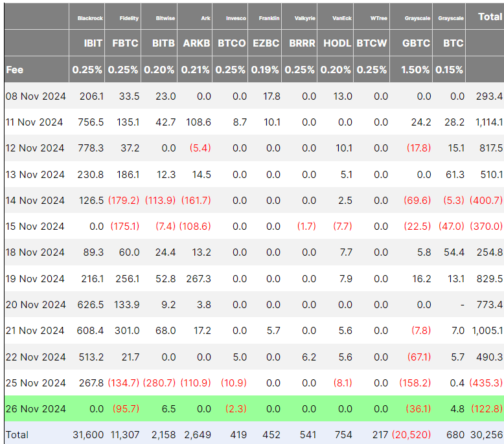The height and width of the screenshot is (444, 504).
Task: Click the IBIT column header
Action: point(93,43)
